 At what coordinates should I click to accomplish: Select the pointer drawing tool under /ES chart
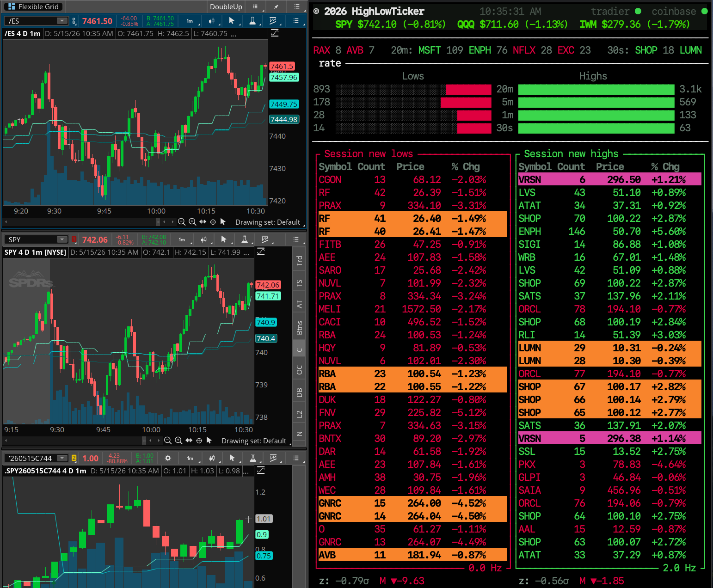[223, 222]
